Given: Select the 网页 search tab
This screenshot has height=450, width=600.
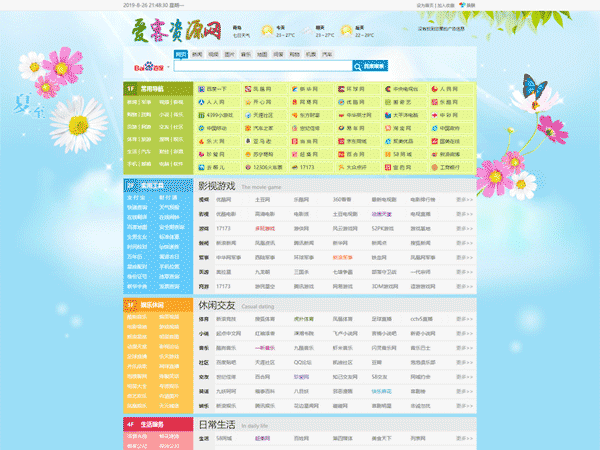Looking at the screenshot, I should pos(181,54).
